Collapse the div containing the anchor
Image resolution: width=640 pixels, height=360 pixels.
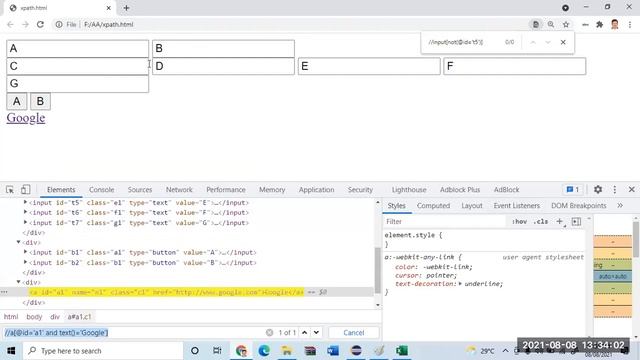[18, 282]
